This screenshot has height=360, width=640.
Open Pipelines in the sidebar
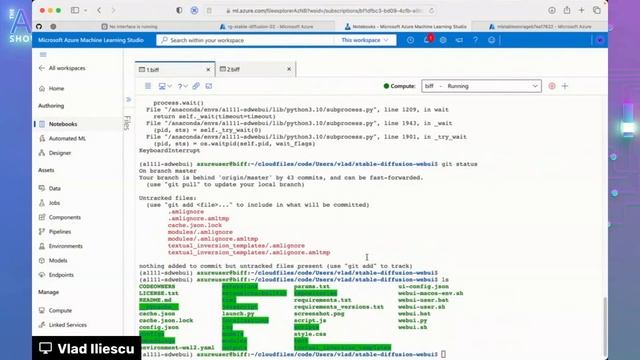(x=60, y=232)
